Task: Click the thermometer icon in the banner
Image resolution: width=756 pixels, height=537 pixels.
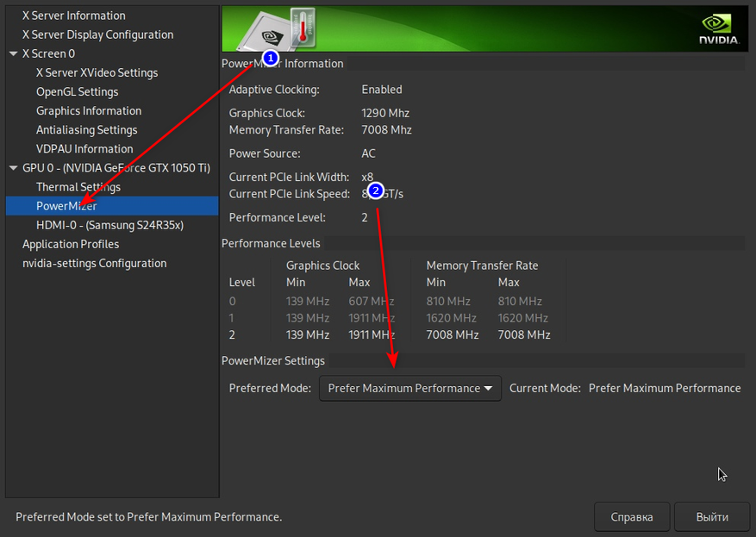Action: click(303, 28)
